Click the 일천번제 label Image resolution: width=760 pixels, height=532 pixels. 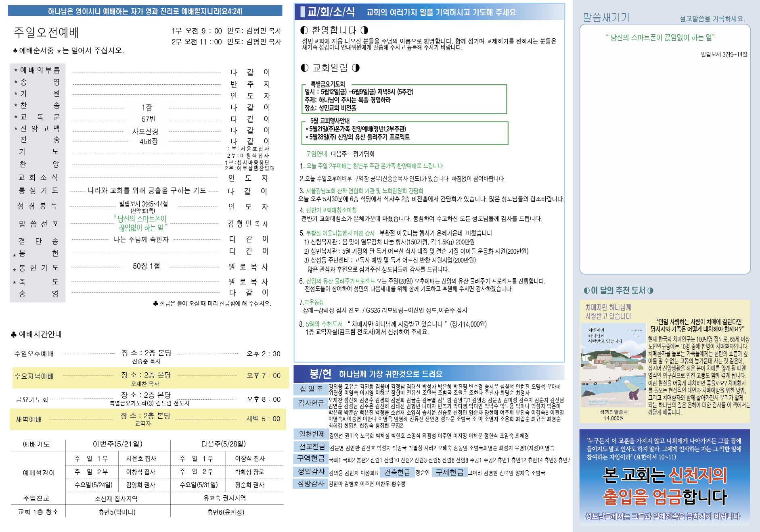pyautogui.click(x=311, y=434)
